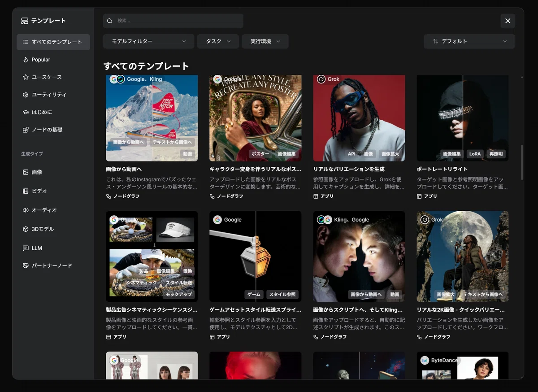The height and width of the screenshot is (392, 538).
Task: Click the LoRA tag on ポートレートリライト card
Action: click(x=475, y=154)
